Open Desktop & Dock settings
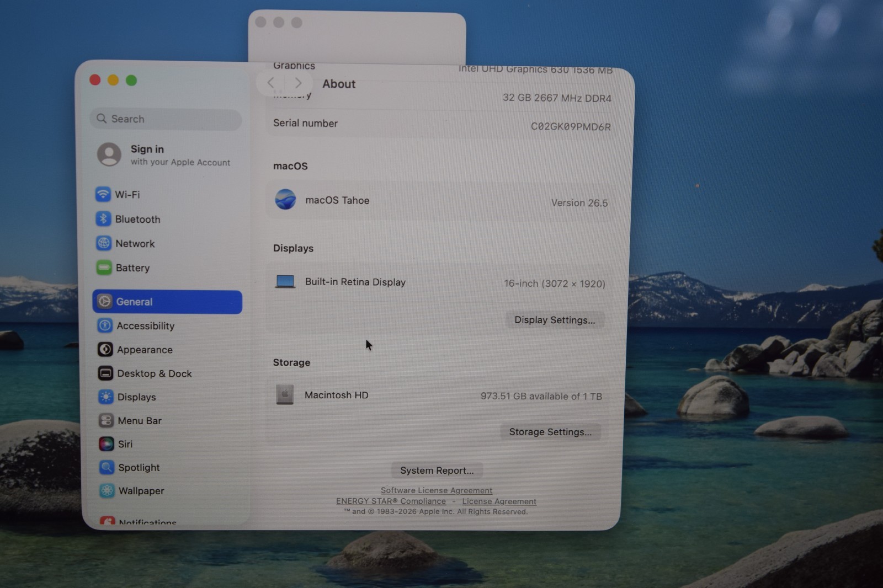The width and height of the screenshot is (883, 588). [x=168, y=373]
